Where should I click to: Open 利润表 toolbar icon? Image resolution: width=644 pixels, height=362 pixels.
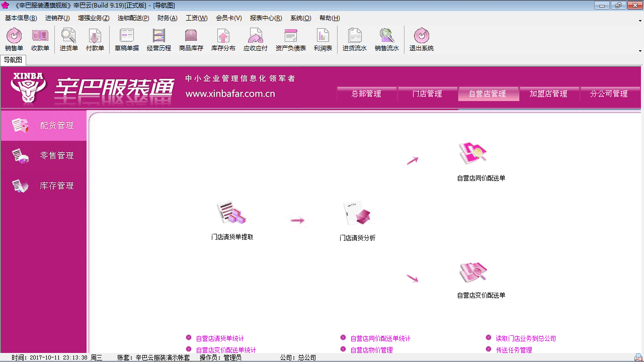pyautogui.click(x=323, y=40)
